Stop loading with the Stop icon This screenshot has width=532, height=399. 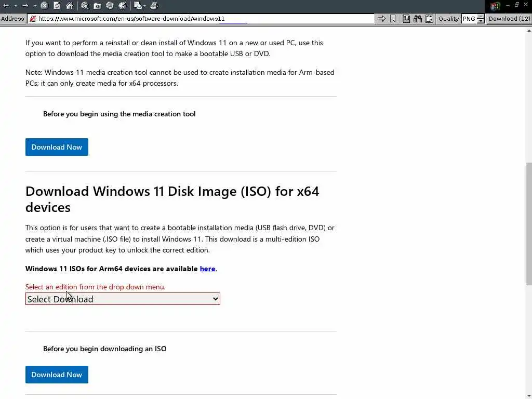(45, 6)
